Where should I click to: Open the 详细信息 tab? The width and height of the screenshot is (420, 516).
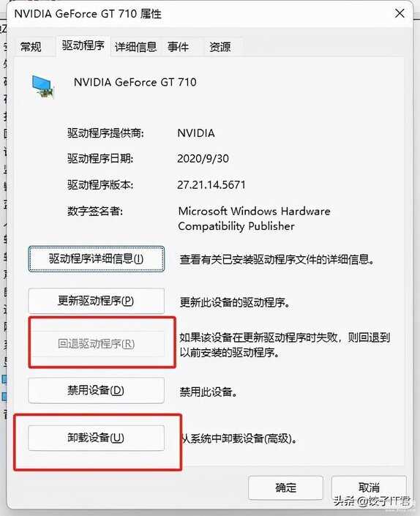[135, 47]
